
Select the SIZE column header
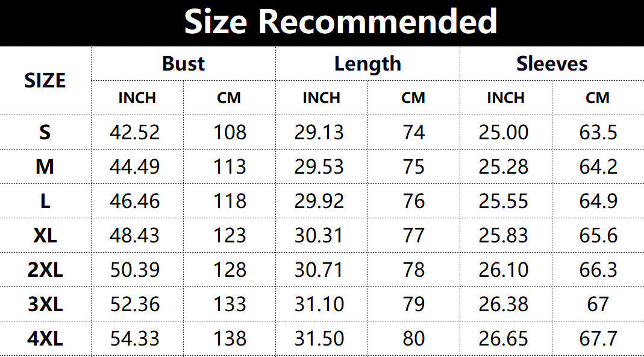[45, 81]
